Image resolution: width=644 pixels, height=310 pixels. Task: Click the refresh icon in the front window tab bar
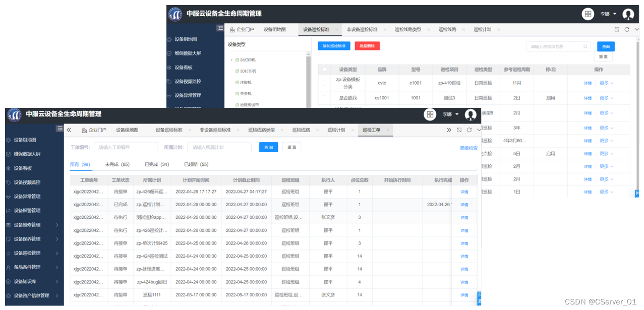pos(469,130)
